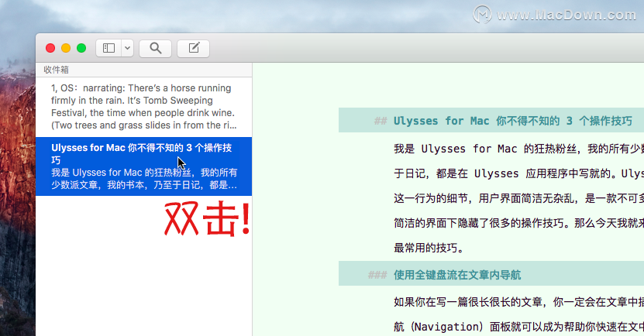Close the Ulysses window with red button

pyautogui.click(x=50, y=49)
